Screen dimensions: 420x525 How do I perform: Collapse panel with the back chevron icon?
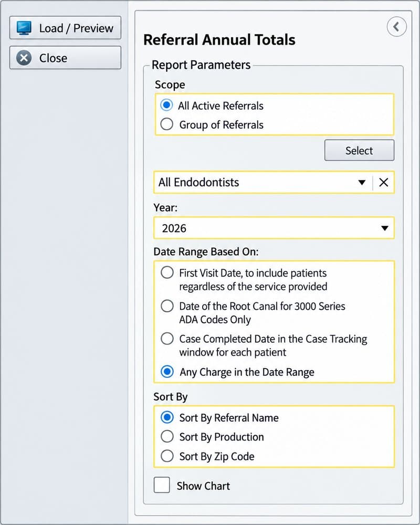(396, 26)
